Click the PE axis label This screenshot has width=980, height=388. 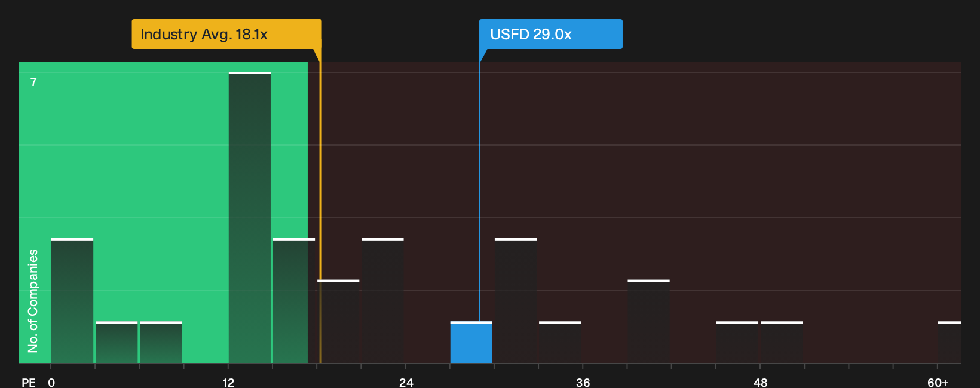pos(28,382)
